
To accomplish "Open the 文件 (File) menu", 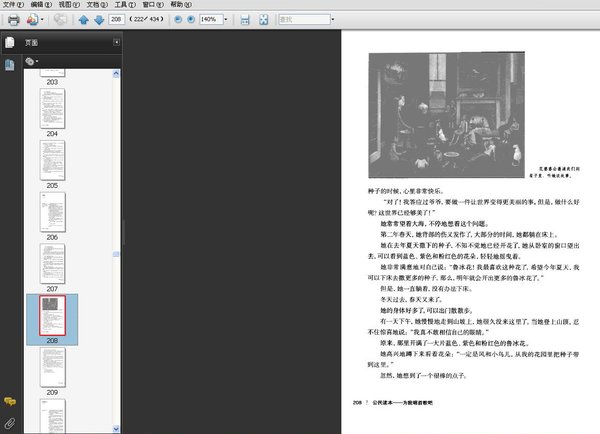I will click(x=12, y=5).
